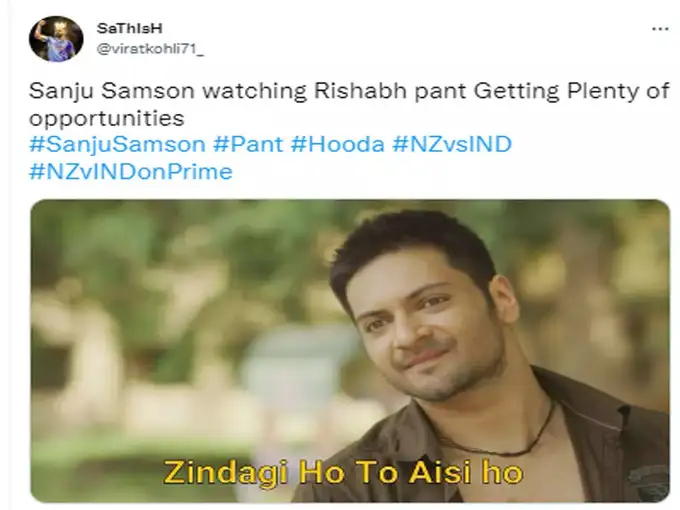The width and height of the screenshot is (680, 510).
Task: Click 'Sanju Samson' in the tweet text
Action: 112,91
